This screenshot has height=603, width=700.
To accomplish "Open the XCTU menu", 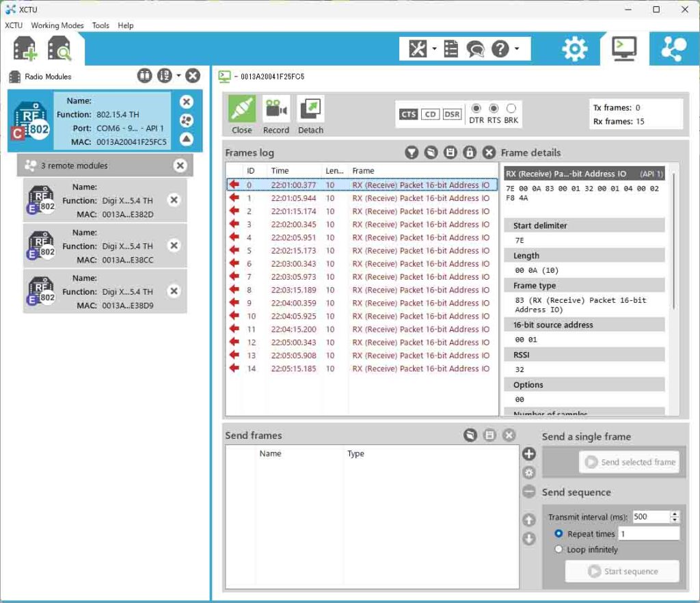I will (x=14, y=25).
